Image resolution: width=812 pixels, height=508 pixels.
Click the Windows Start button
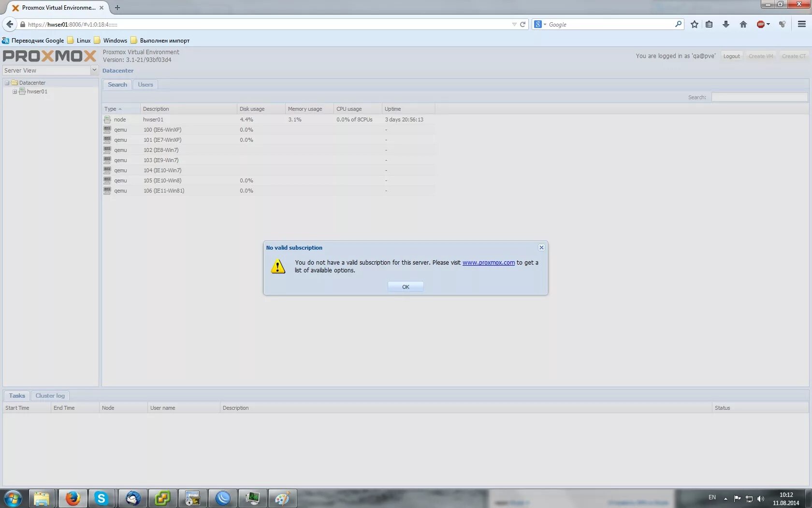click(x=13, y=498)
